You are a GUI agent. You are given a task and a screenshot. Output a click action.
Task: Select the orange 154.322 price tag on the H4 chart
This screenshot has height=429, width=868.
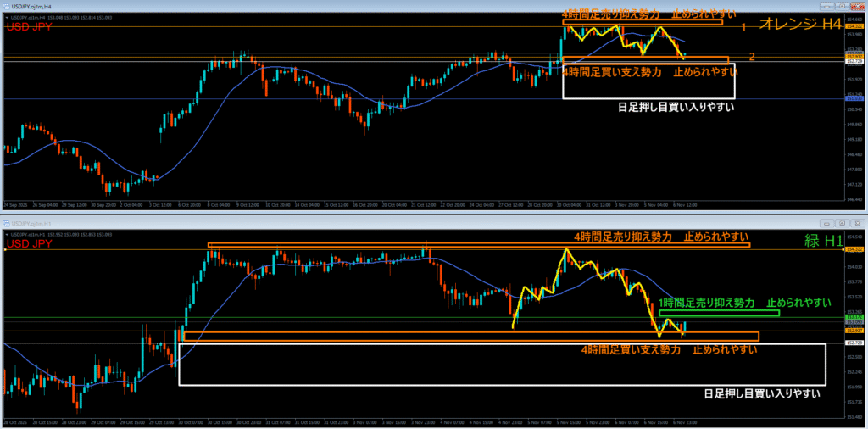pyautogui.click(x=854, y=26)
